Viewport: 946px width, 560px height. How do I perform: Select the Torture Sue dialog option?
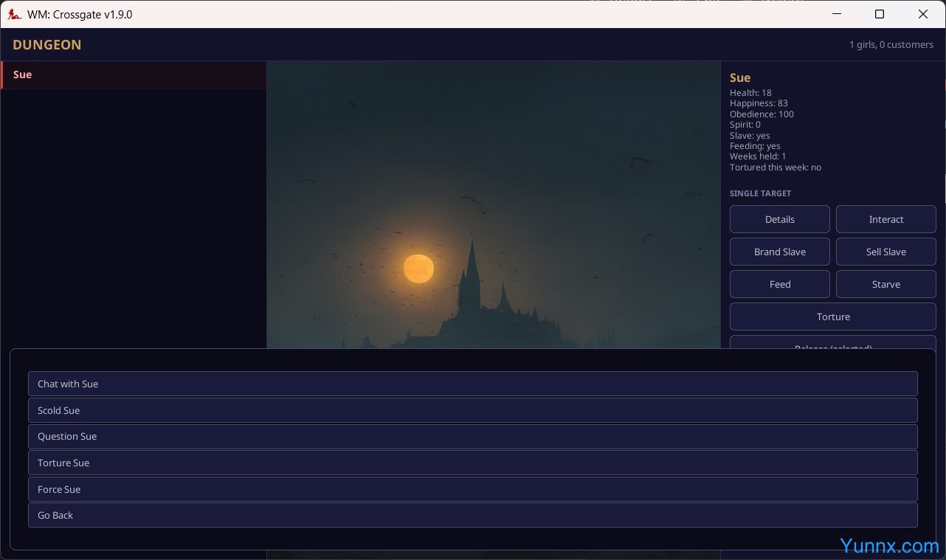472,463
